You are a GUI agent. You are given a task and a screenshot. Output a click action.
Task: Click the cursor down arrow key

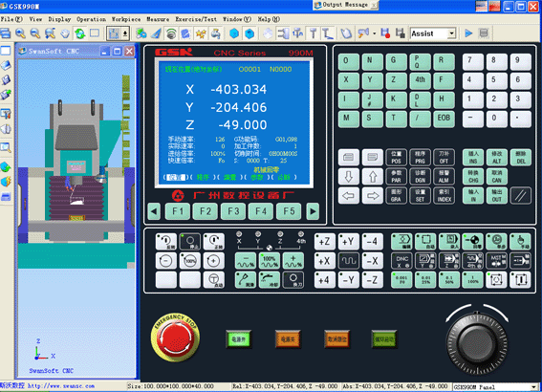pos(348,177)
